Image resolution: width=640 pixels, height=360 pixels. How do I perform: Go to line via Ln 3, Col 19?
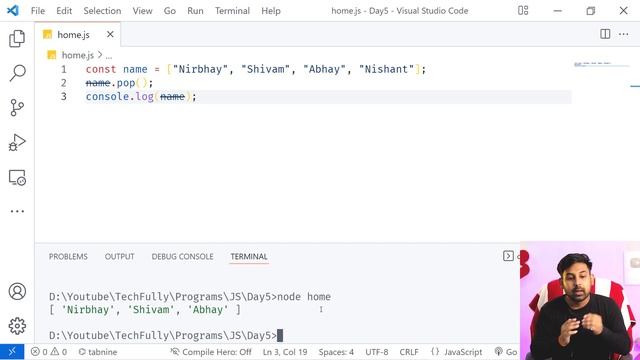tap(285, 351)
